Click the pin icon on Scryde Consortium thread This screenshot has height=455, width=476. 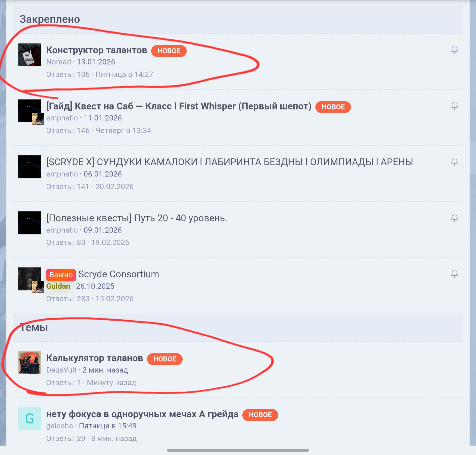coord(454,274)
